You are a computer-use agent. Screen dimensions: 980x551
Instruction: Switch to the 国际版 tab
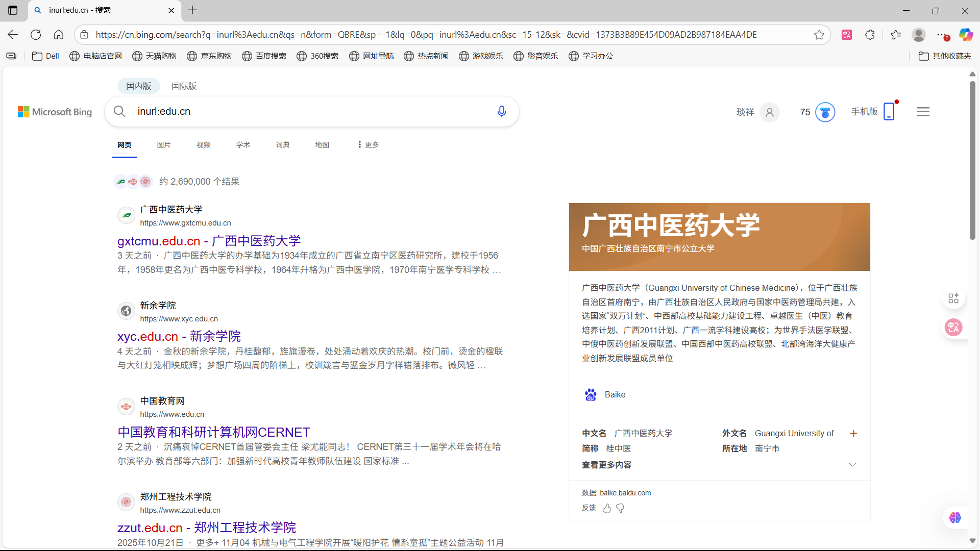[x=183, y=86]
